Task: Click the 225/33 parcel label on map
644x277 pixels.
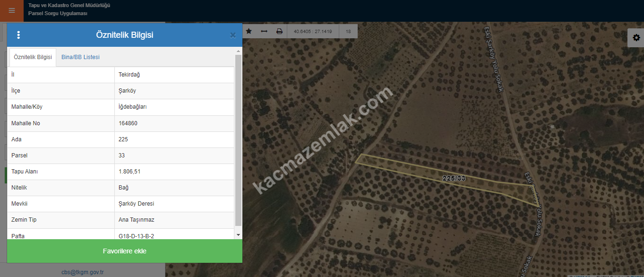Action: (x=454, y=178)
